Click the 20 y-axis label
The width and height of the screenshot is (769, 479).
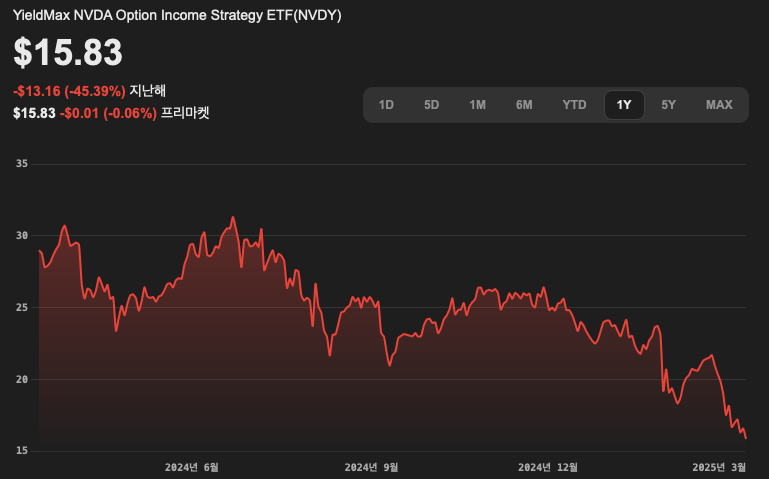tap(22, 379)
